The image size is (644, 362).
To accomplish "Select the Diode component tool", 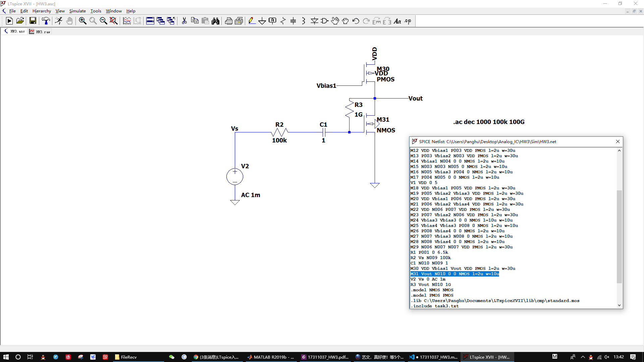I will tap(314, 21).
